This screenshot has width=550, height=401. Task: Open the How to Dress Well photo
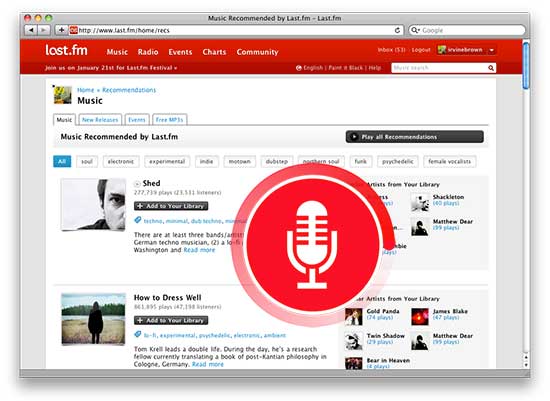[93, 319]
